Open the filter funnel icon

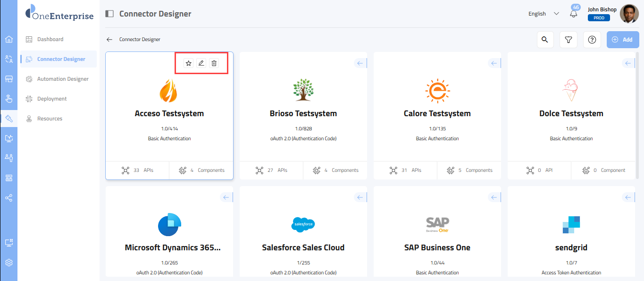pyautogui.click(x=569, y=40)
